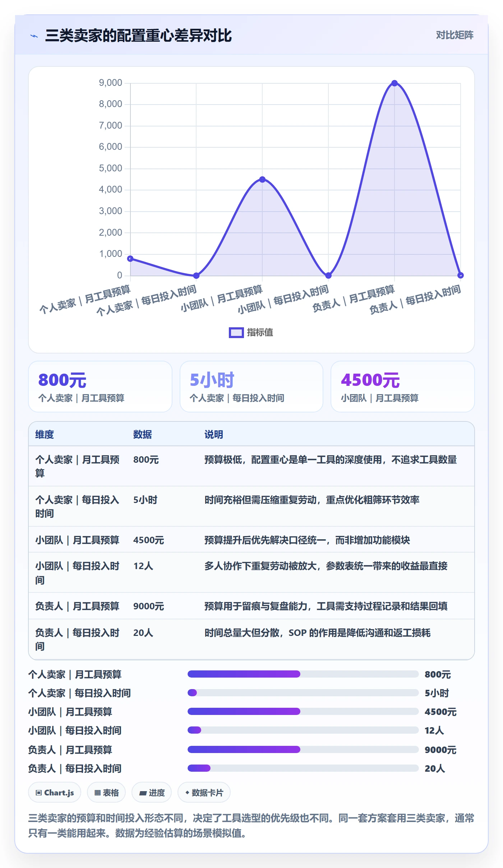Click the 20人 progress bar
The height and width of the screenshot is (868, 503).
(303, 768)
